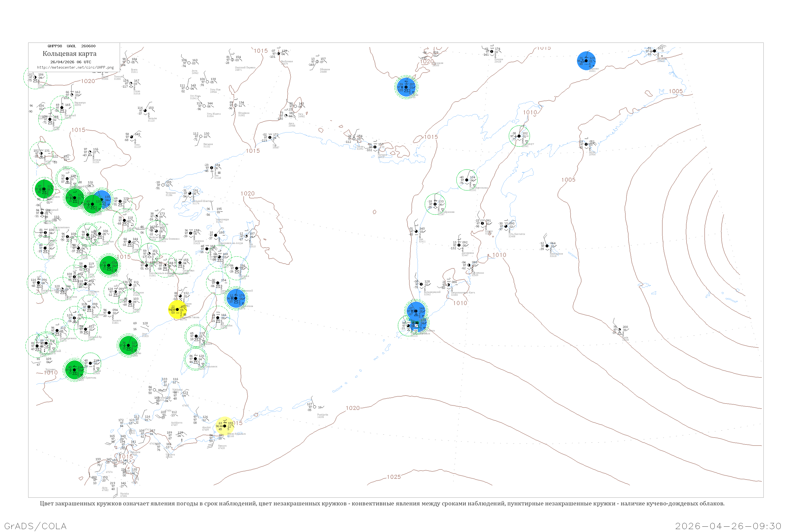
Task: Click the Южно-Сахалинск station marker
Action: pos(196,359)
